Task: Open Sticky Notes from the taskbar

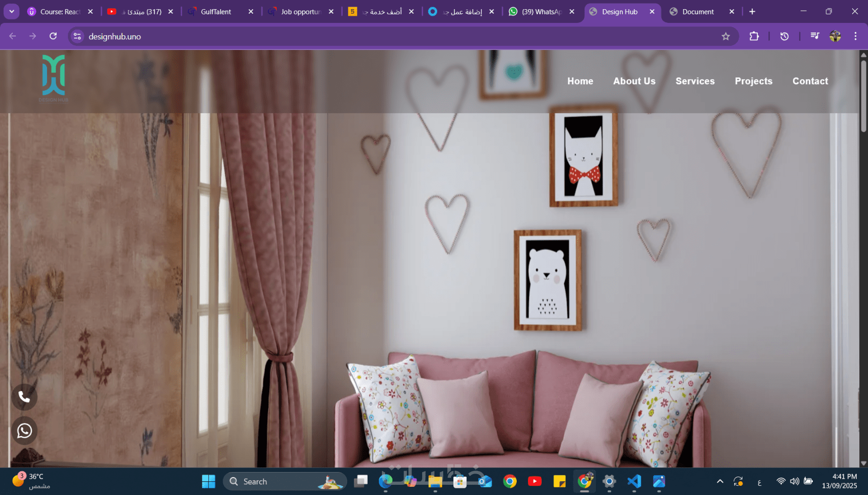Action: (x=560, y=481)
